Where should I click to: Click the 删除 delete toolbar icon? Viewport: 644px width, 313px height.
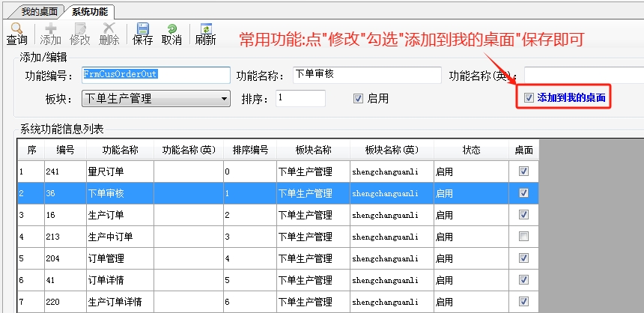pyautogui.click(x=109, y=33)
